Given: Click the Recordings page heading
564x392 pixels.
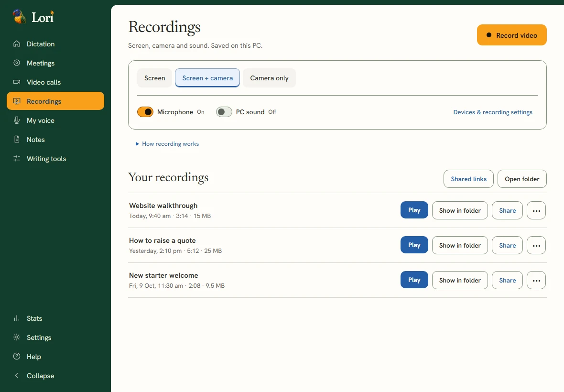Looking at the screenshot, I should (x=164, y=27).
